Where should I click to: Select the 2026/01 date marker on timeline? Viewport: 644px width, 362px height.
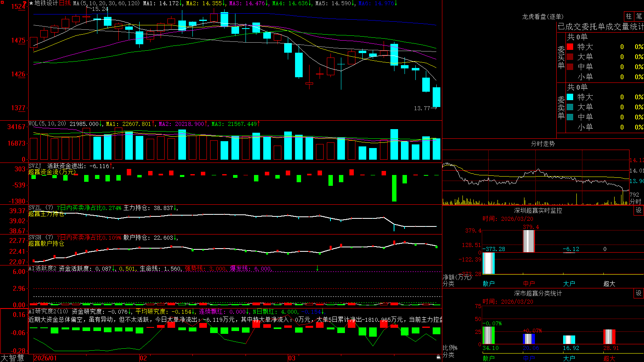[45, 358]
